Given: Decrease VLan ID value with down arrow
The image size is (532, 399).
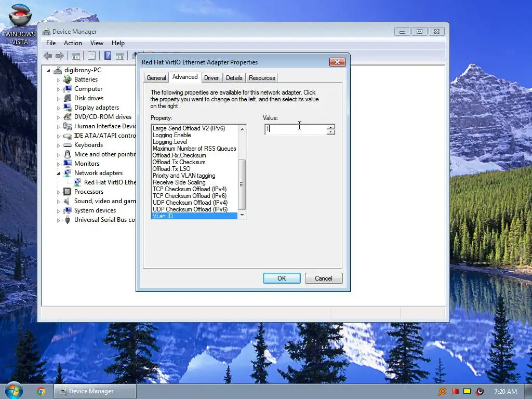Looking at the screenshot, I should coord(331,131).
